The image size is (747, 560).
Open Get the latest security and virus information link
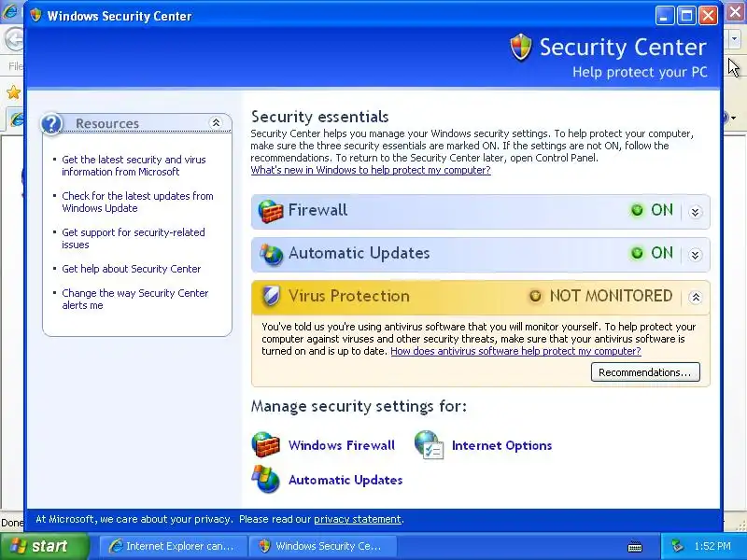(x=134, y=166)
